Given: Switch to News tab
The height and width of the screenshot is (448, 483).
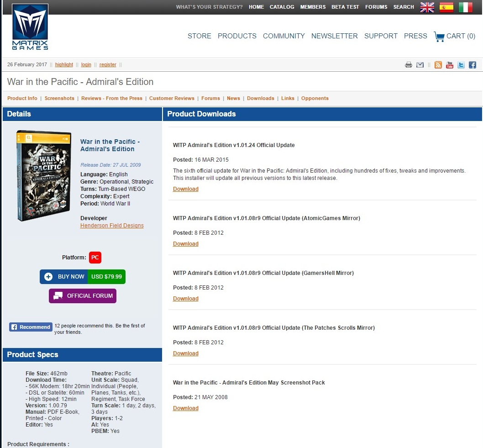Looking at the screenshot, I should pyautogui.click(x=233, y=98).
